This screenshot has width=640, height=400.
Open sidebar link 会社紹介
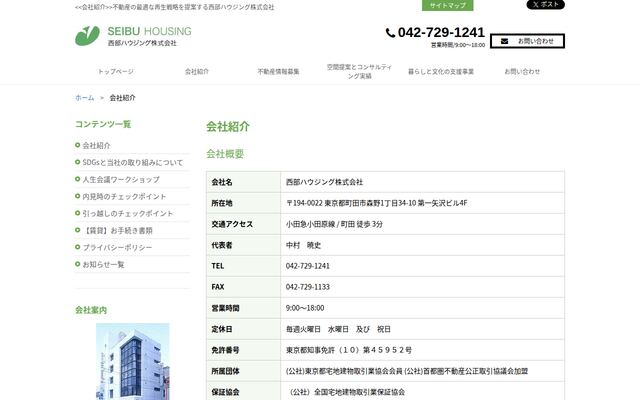tap(96, 145)
